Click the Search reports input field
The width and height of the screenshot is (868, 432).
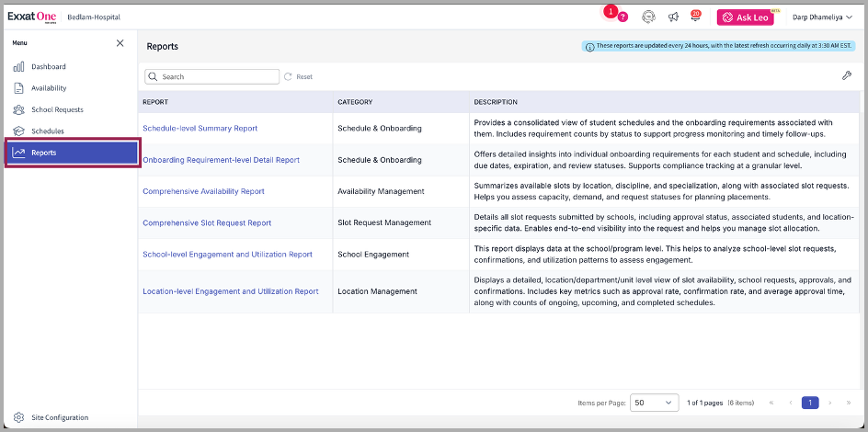click(x=217, y=77)
